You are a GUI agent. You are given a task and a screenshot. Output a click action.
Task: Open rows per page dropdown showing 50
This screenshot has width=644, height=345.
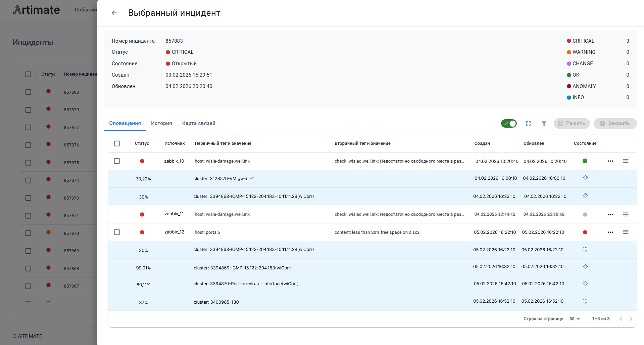(575, 319)
